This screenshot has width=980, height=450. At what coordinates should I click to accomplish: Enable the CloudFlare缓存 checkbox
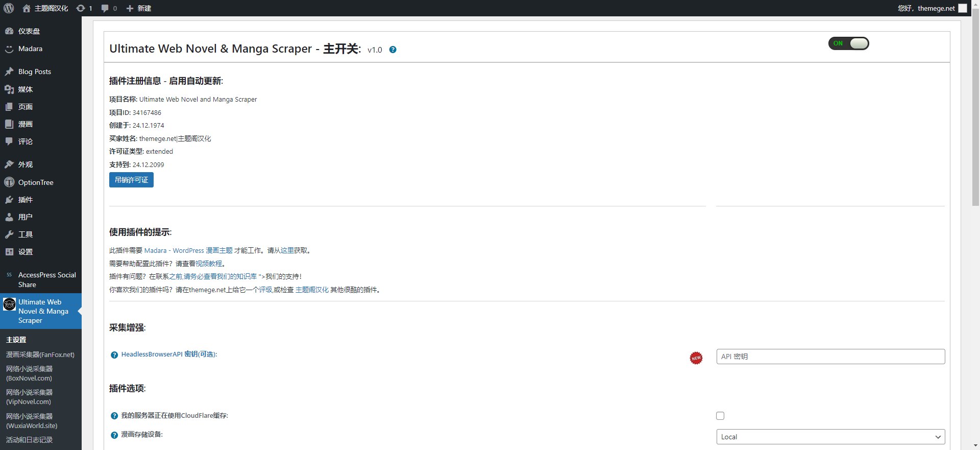pos(720,416)
